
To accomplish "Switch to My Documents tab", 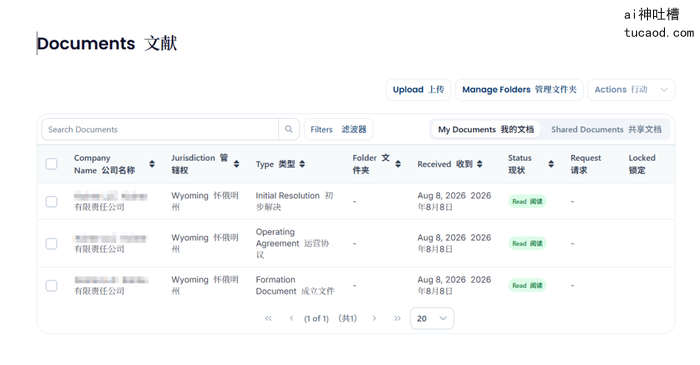I will (x=486, y=129).
